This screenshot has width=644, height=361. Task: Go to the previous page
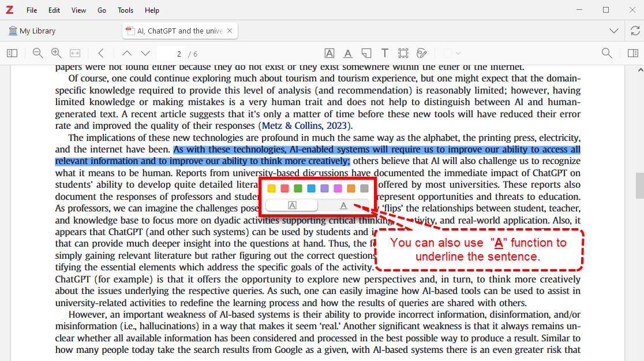[x=127, y=53]
